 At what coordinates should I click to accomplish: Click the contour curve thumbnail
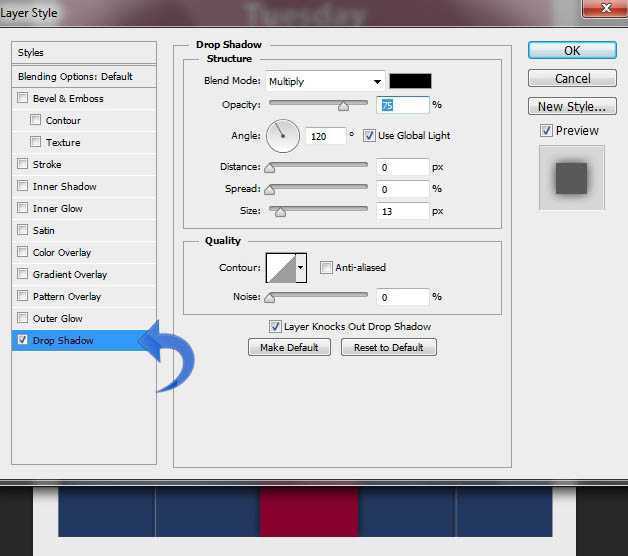[x=281, y=268]
